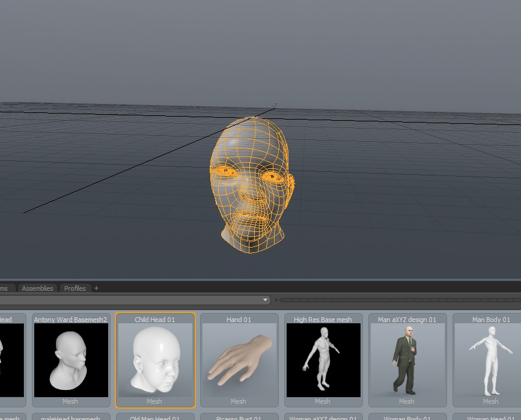Select the Picasso Bust 01 label
Screen dimensions: 521x420
(x=239, y=418)
